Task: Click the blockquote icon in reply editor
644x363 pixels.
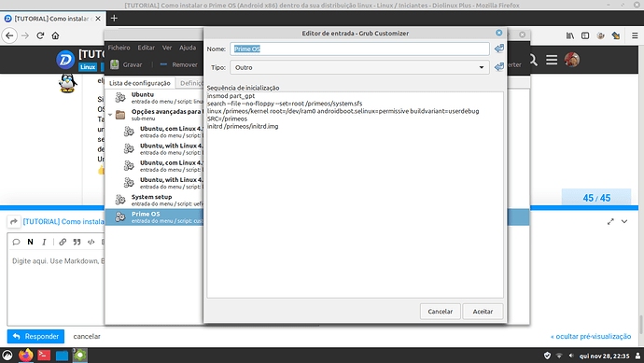Action: coord(77,242)
